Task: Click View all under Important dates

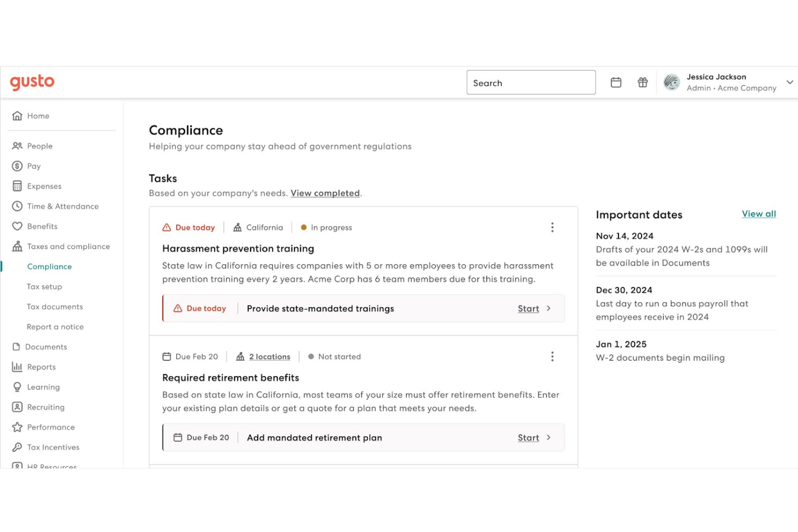Action: point(759,213)
